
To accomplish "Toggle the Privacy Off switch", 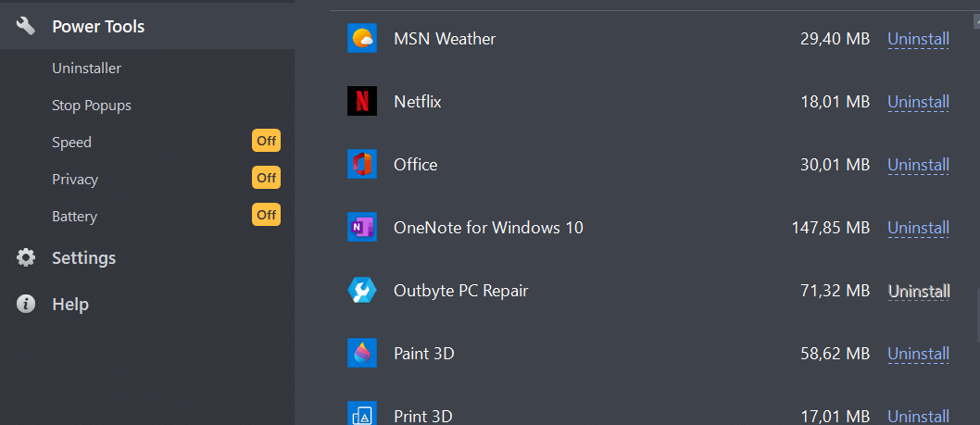I will point(266,178).
